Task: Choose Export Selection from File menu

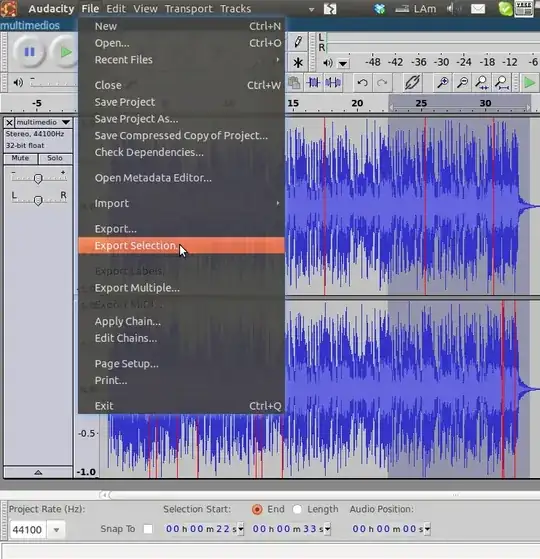Action: 181,246
